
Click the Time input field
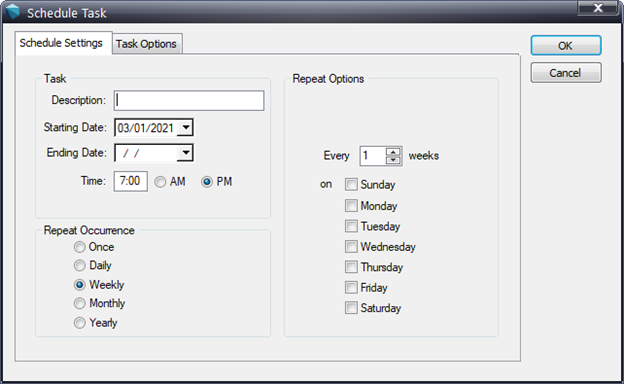click(x=131, y=181)
